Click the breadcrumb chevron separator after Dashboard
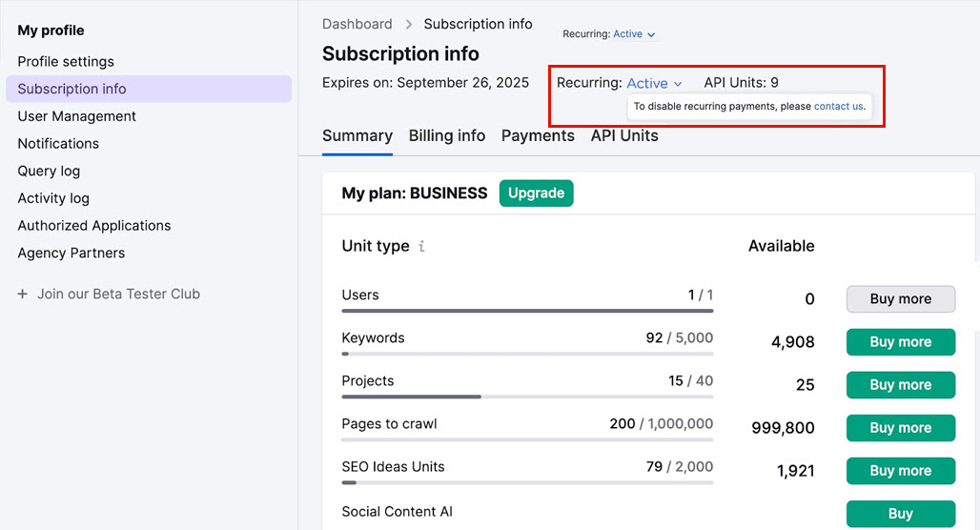Image resolution: width=980 pixels, height=530 pixels. pyautogui.click(x=409, y=25)
